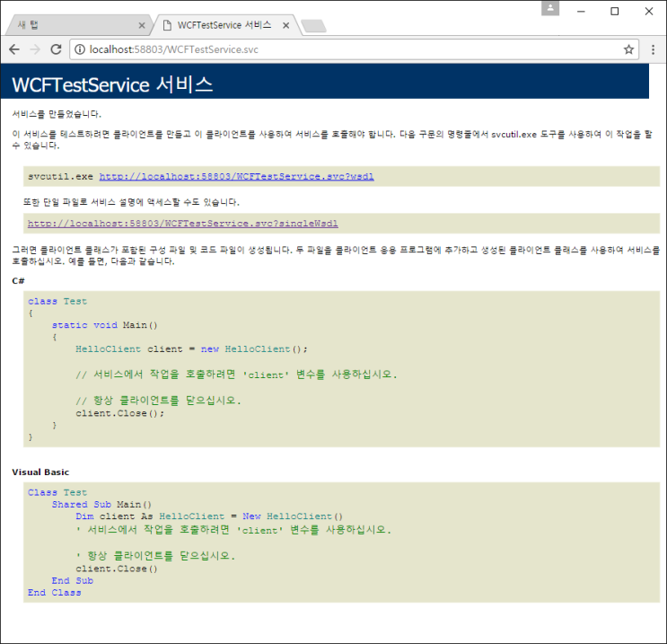Viewport: 667px width, 644px height.
Task: Open the Chrome user profile icon
Action: tap(551, 8)
